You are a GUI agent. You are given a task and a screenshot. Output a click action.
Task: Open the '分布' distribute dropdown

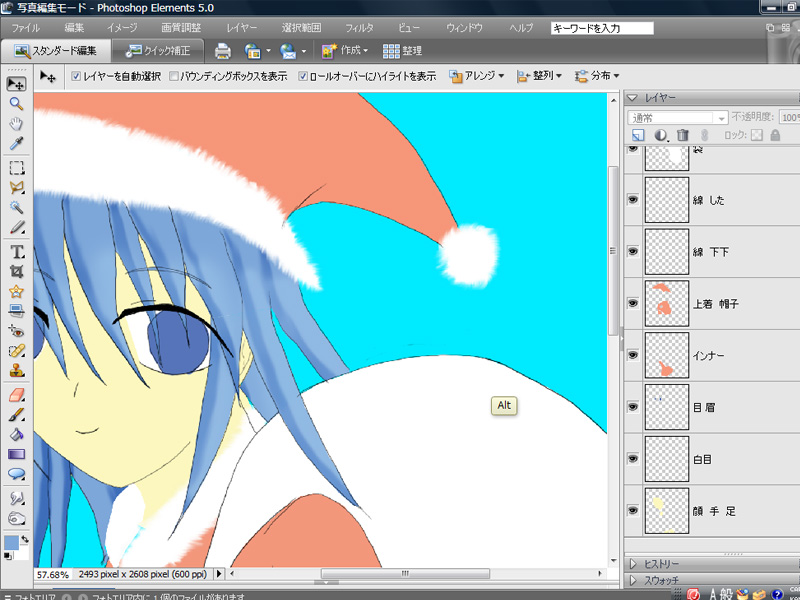click(597, 76)
